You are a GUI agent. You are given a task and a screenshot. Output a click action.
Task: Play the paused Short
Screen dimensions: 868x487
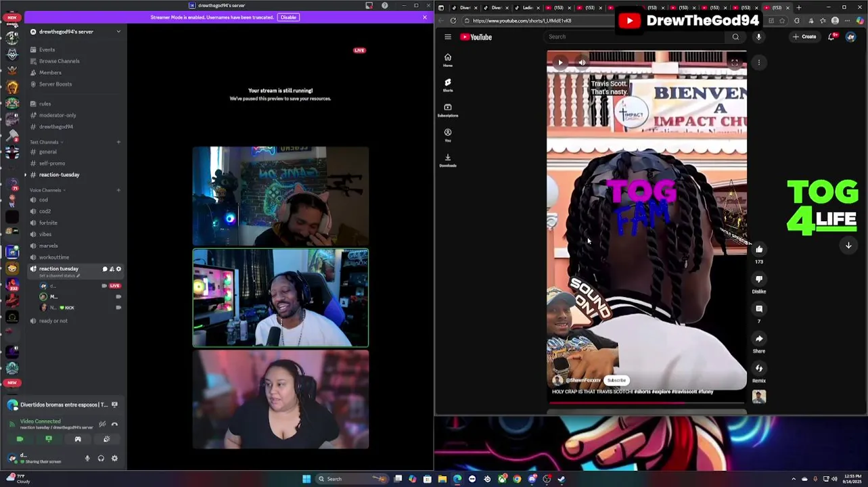pos(560,63)
